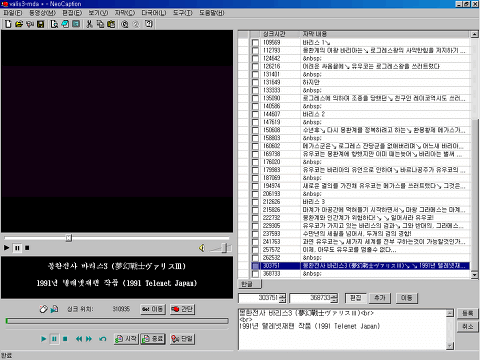
Task: Open the 동영상(M) menu
Action: 42,13
